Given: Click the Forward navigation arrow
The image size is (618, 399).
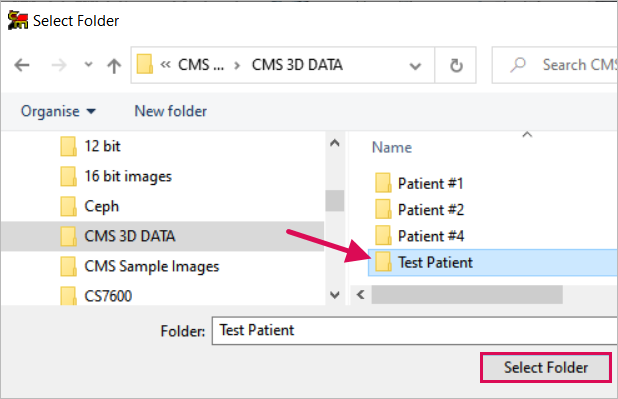Looking at the screenshot, I should 59,65.
